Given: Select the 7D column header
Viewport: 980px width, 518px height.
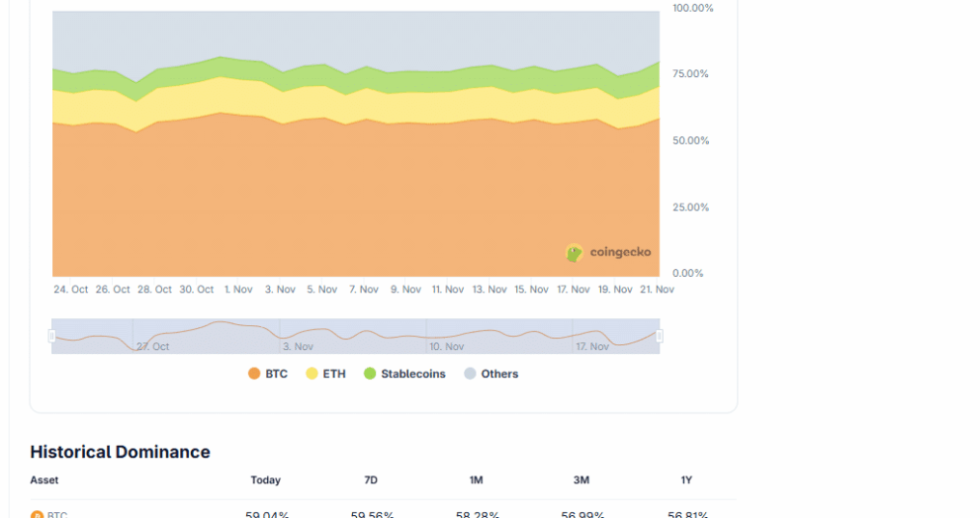Looking at the screenshot, I should click(x=371, y=480).
